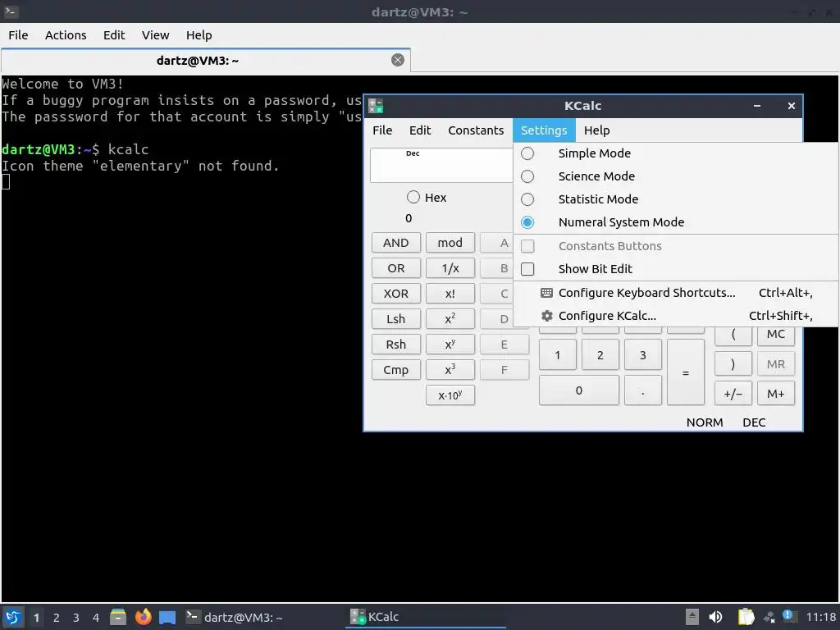Launch the file manager from the taskbar
Screen dimensions: 840x630
[x=118, y=617]
